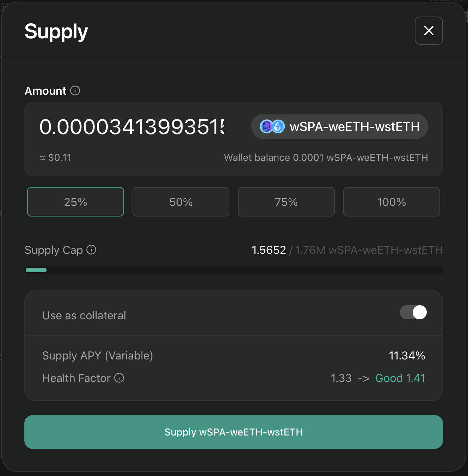Image resolution: width=468 pixels, height=476 pixels.
Task: Click the Supply Cap progress bar
Action: pos(234,270)
